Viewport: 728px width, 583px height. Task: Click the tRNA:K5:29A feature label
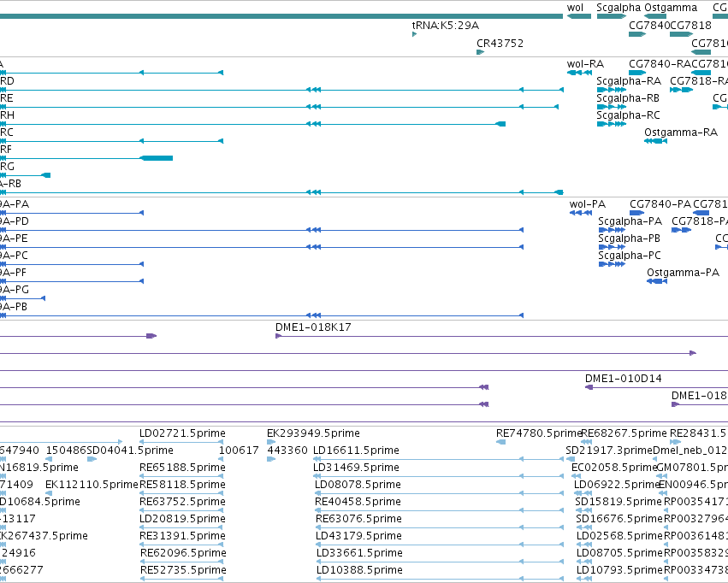[445, 26]
